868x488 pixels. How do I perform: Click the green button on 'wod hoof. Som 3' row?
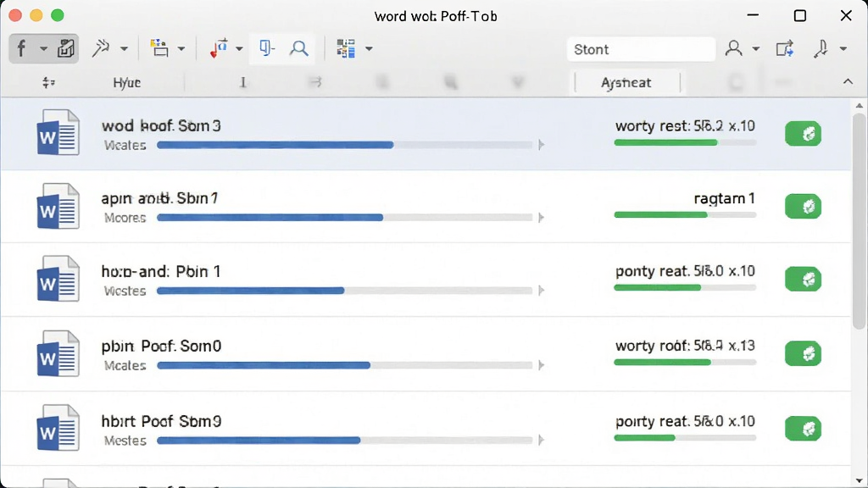point(803,133)
